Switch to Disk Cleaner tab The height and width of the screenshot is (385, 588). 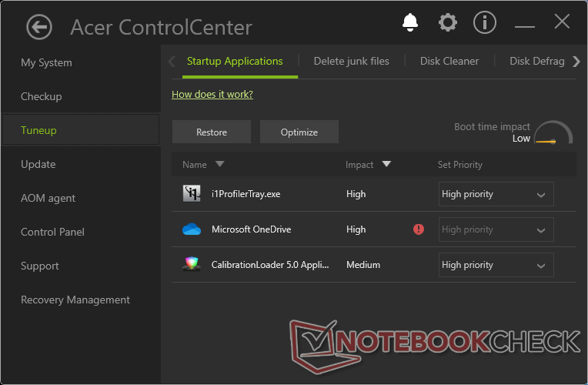pyautogui.click(x=449, y=61)
